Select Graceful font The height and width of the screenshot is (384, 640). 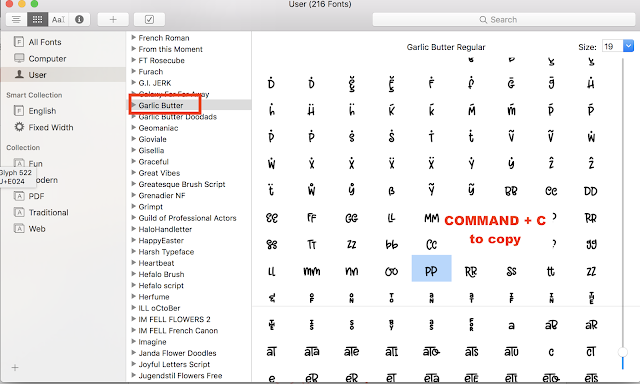[153, 162]
